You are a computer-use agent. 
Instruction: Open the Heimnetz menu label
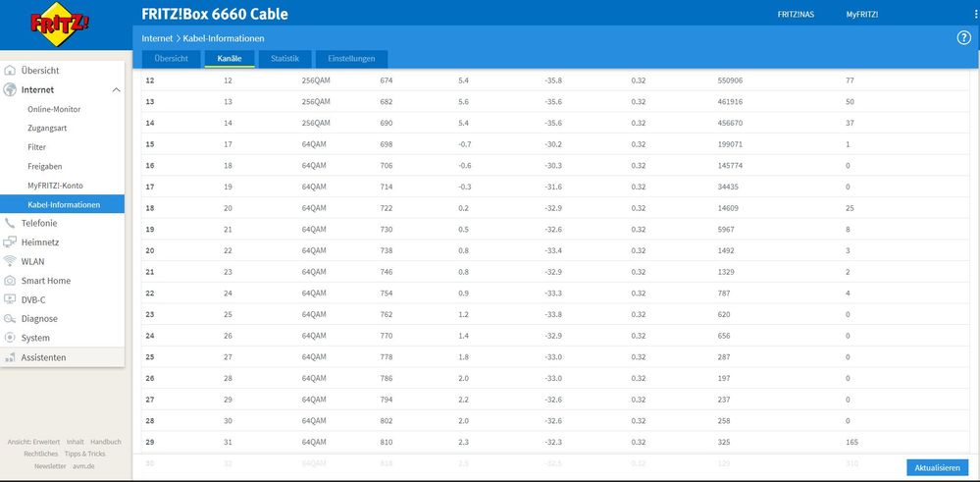point(40,241)
